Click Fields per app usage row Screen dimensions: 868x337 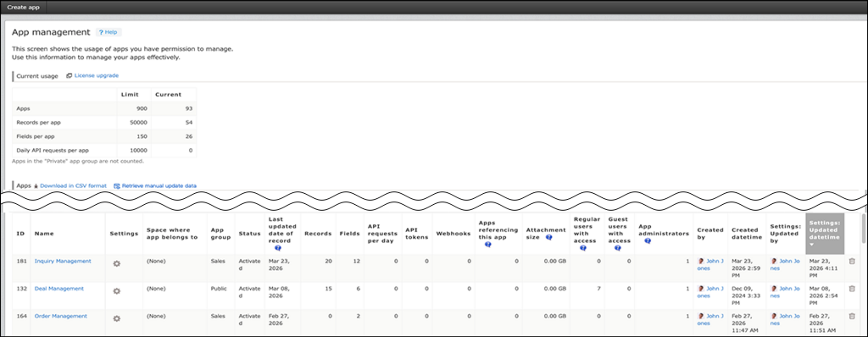(x=104, y=136)
